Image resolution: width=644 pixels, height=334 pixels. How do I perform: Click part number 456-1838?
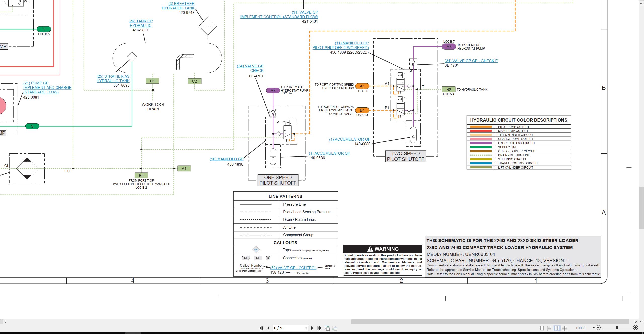point(235,164)
